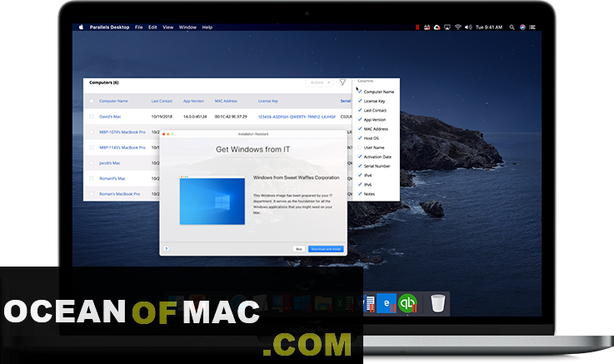614x364 pixels.
Task: Open the Edit menu
Action: [152, 27]
